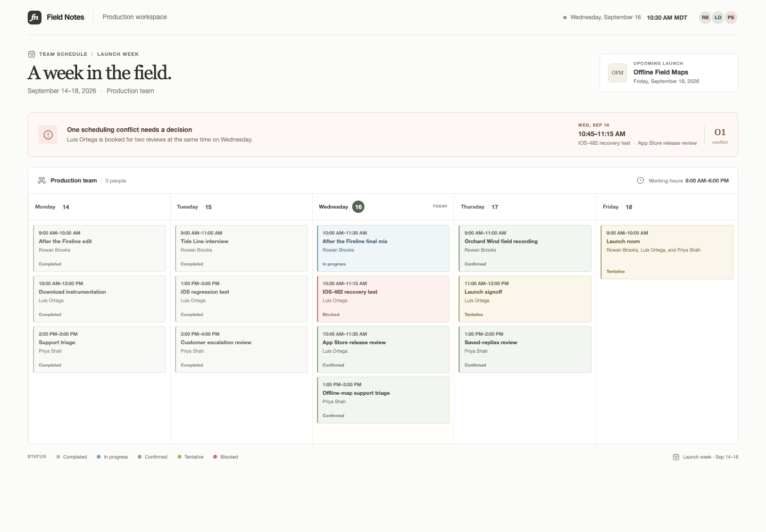
Task: Open the OFM launch badge
Action: point(618,73)
